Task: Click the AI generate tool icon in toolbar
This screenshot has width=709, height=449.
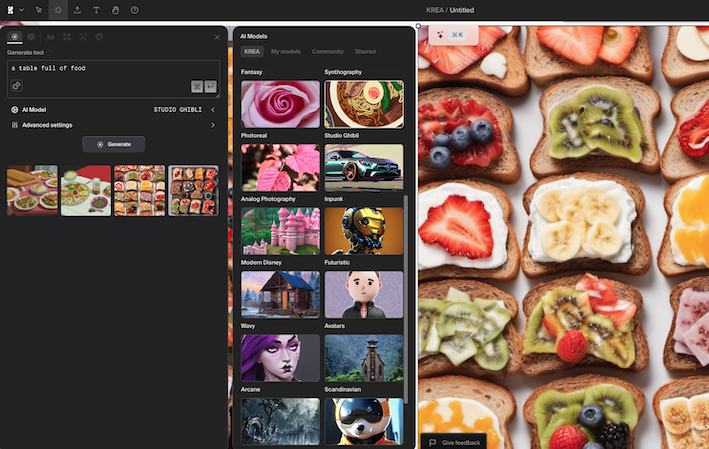Action: coord(58,10)
